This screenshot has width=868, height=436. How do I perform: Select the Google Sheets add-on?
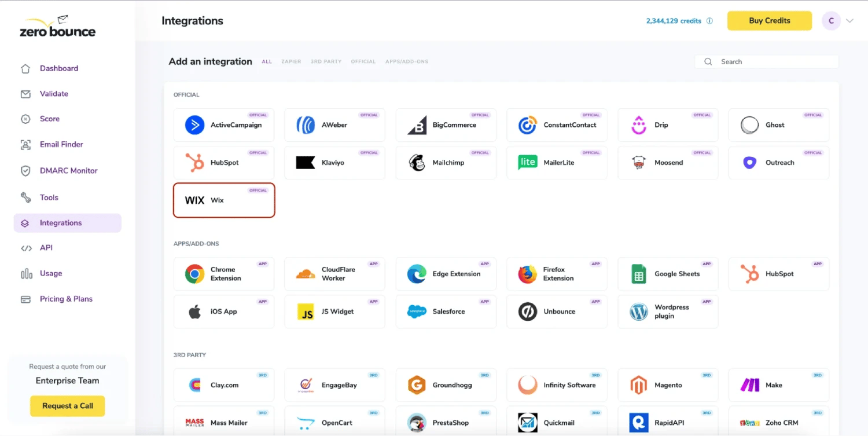click(668, 274)
